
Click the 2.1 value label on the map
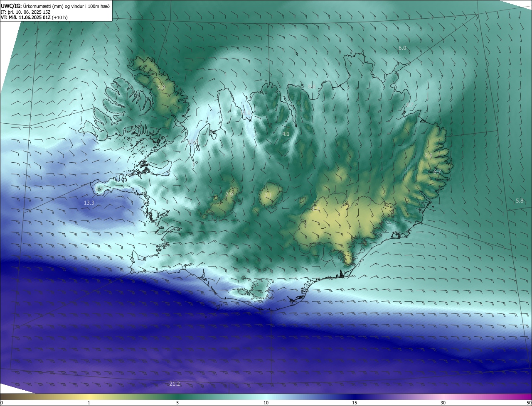pos(268,195)
